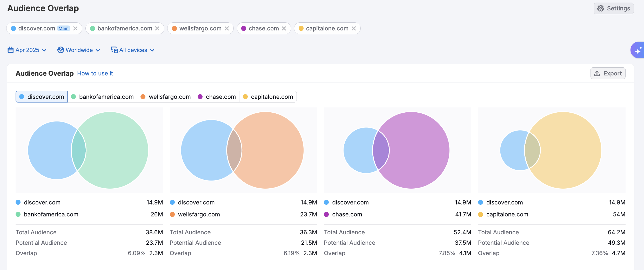The image size is (644, 270).
Task: Select the bankofamerica.com tab
Action: (102, 97)
